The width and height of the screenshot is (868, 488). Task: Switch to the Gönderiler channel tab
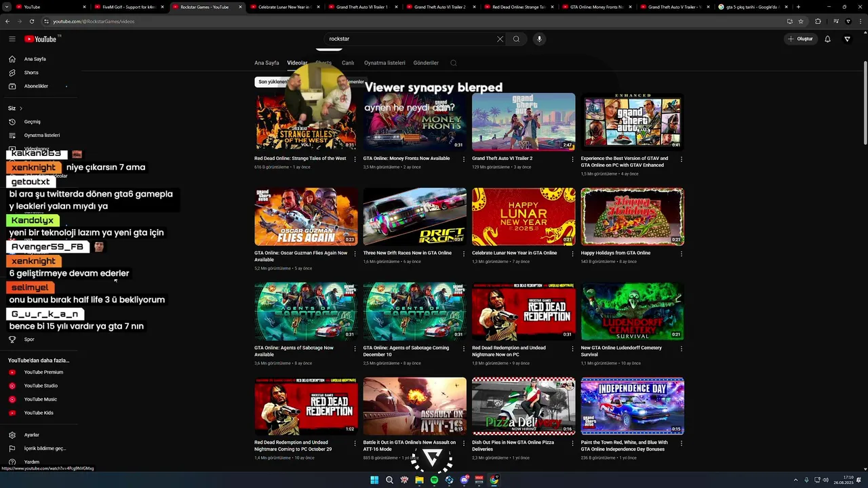426,63
